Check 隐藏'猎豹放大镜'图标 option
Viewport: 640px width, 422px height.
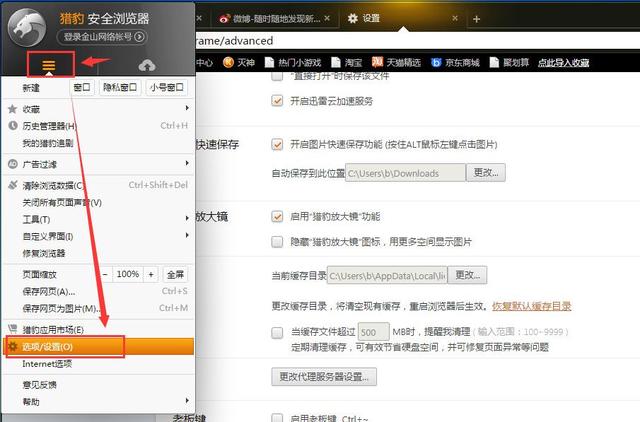pos(277,242)
